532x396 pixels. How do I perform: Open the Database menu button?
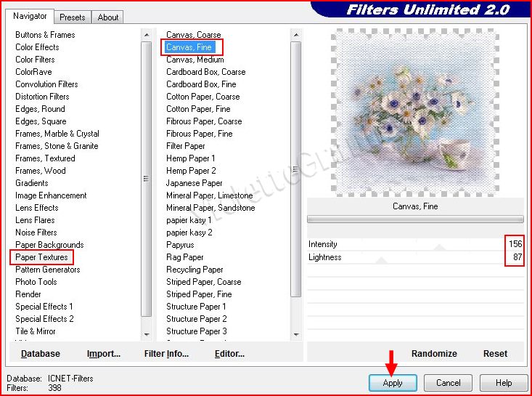[41, 354]
